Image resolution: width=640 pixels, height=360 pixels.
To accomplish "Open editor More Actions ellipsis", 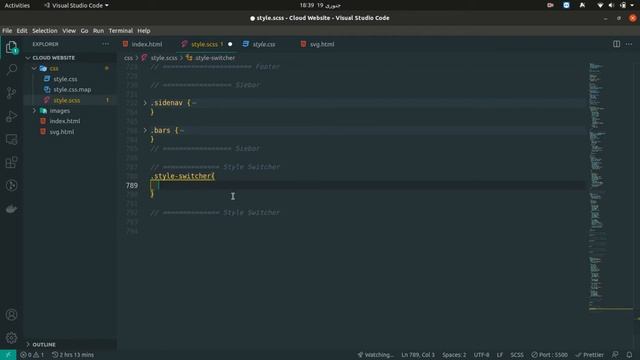I will 629,44.
